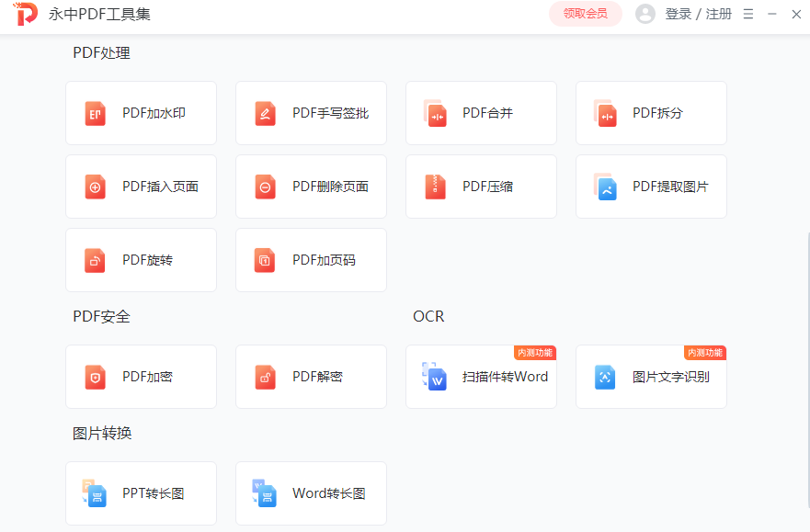Open the PDF加水印 watermark tool icon
810x532 pixels.
[x=95, y=114]
